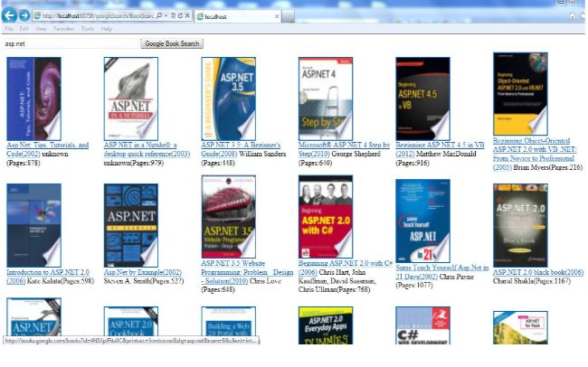This screenshot has height=367, width=588.
Task: Open ASP.NET in a Nutshell cover image
Action: click(131, 99)
